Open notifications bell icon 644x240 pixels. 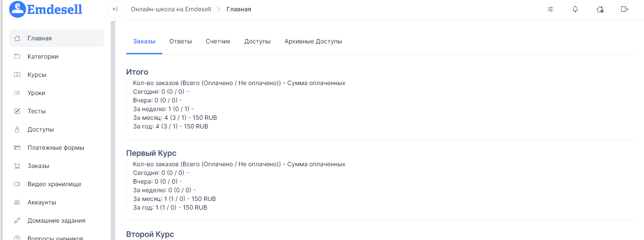click(x=575, y=9)
